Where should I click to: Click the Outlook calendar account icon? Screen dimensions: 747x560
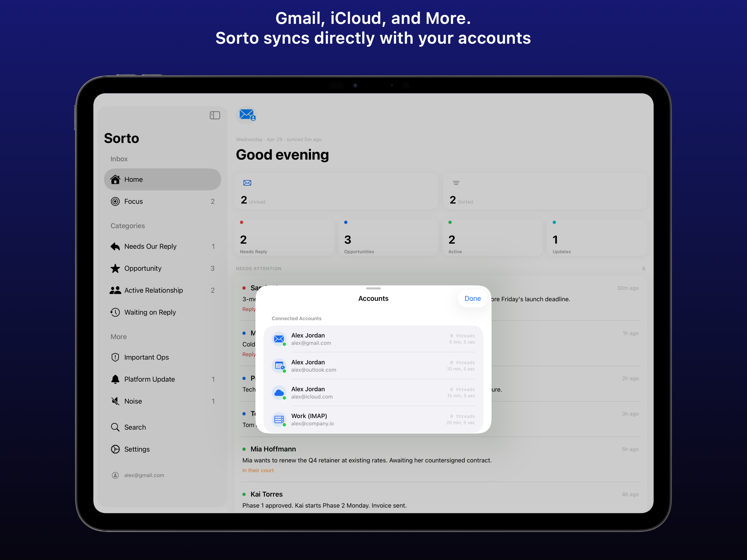pos(279,365)
